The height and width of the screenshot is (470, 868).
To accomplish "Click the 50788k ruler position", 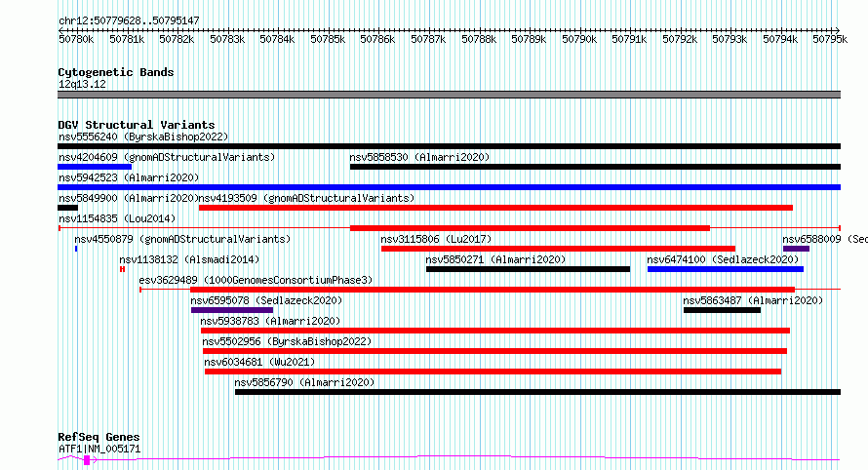I will click(x=479, y=39).
